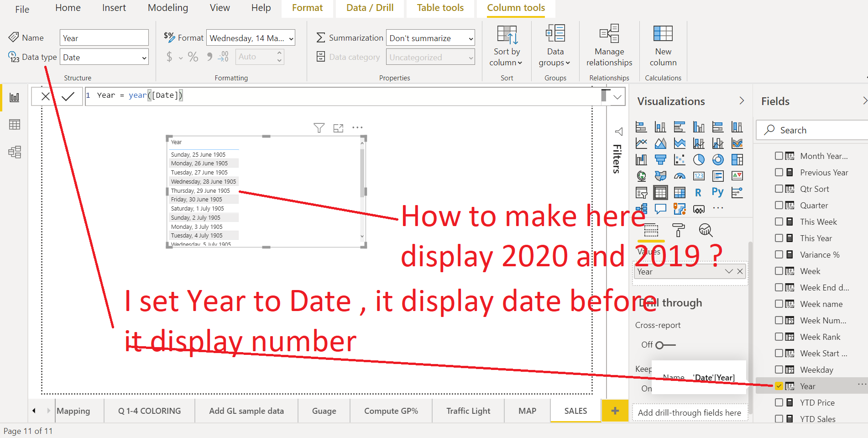Switch to the Traffic Light page tab
This screenshot has height=438, width=868.
[x=468, y=411]
